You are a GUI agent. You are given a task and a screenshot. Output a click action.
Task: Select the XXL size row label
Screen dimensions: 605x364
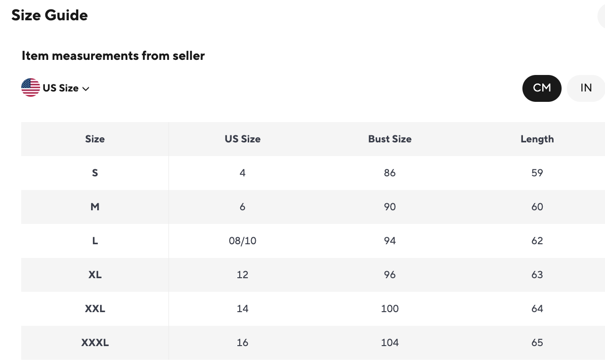click(95, 309)
